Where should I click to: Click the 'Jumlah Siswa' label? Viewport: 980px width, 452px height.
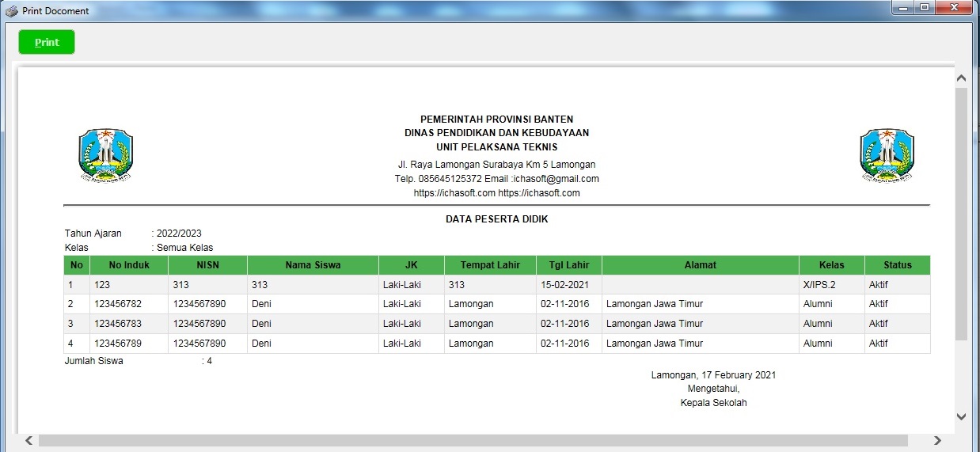pos(93,361)
